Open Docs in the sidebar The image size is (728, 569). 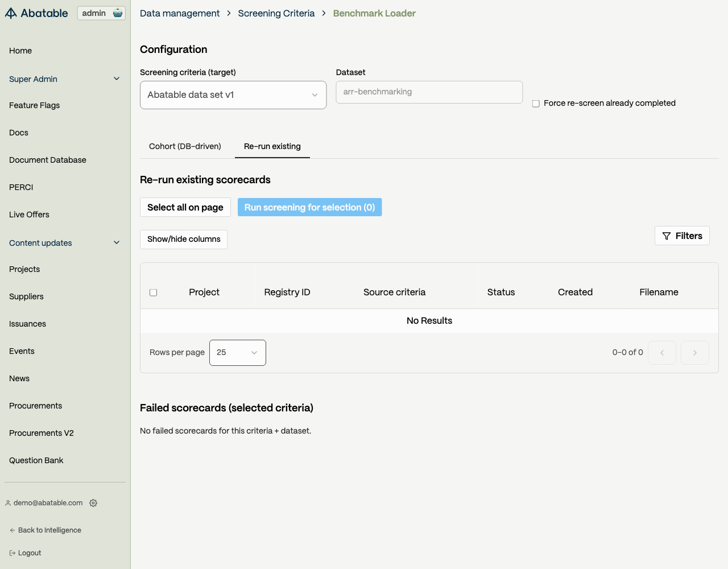[x=19, y=133]
